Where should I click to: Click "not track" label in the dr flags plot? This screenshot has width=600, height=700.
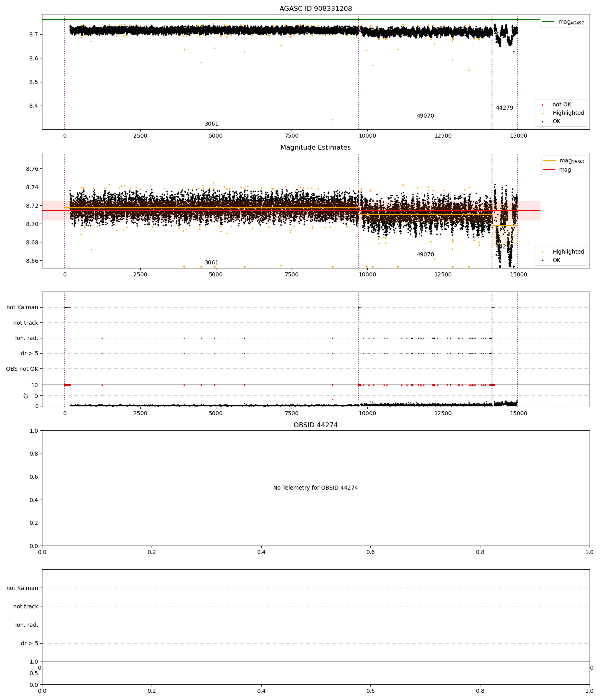(26, 323)
